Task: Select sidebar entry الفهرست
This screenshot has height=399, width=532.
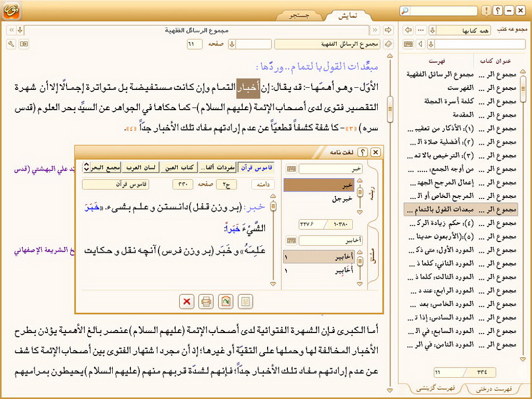Action: tap(461, 88)
